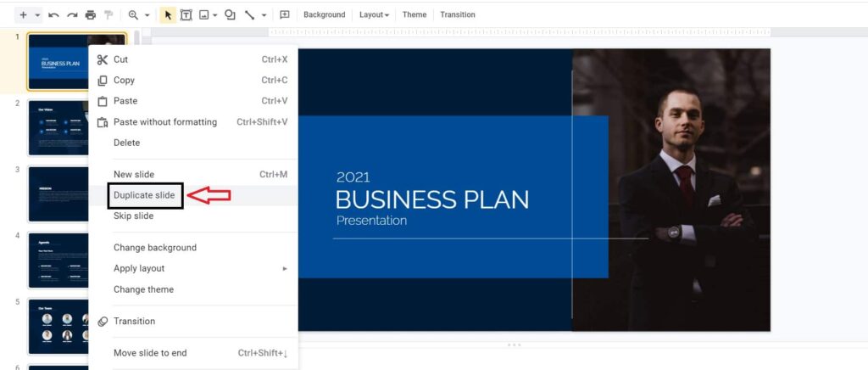Choose Copy from the context menu
Image resolution: width=868 pixels, height=370 pixels.
193,81
